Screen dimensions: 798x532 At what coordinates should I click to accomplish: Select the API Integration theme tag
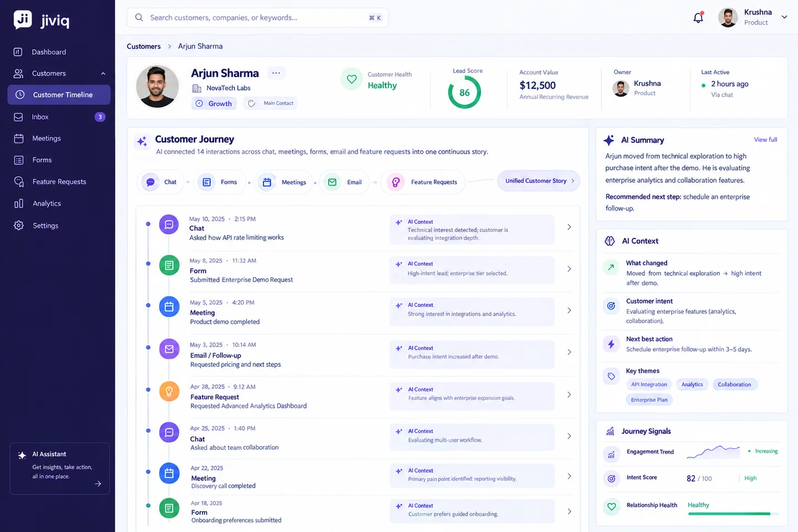pyautogui.click(x=649, y=385)
